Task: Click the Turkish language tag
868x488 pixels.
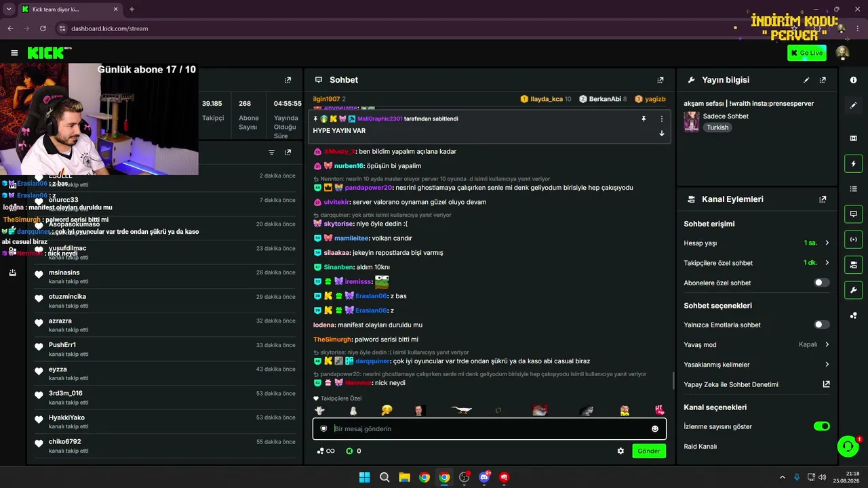Action: coord(717,127)
